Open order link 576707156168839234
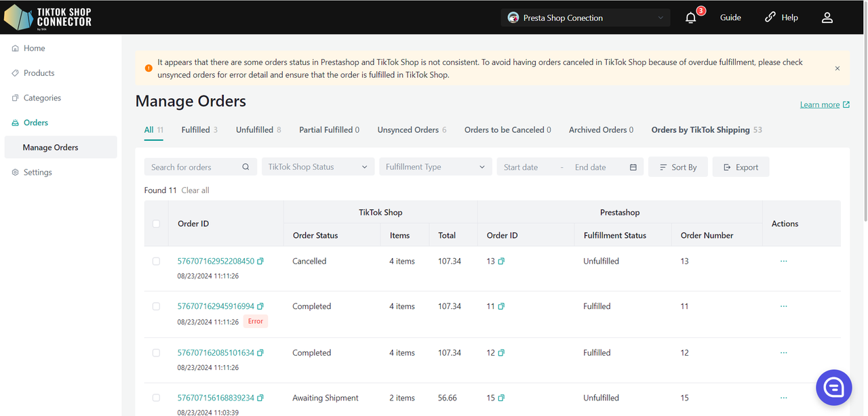The height and width of the screenshot is (416, 868). (x=216, y=398)
